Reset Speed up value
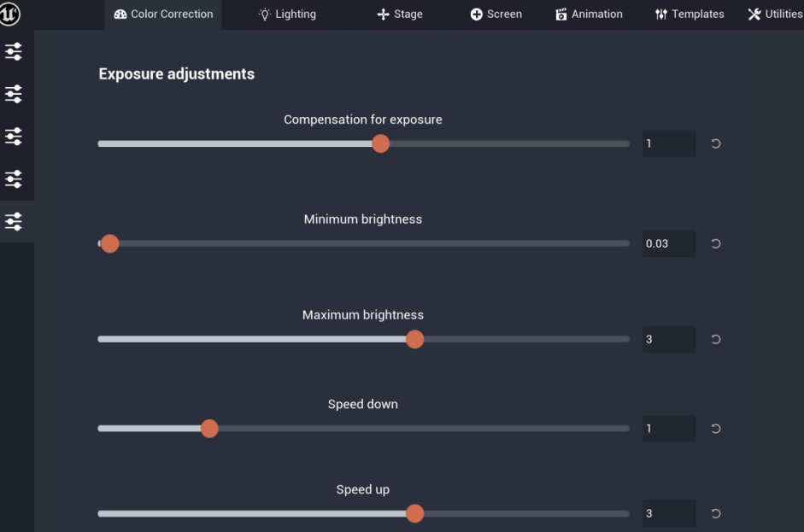804x532 pixels. pos(716,513)
